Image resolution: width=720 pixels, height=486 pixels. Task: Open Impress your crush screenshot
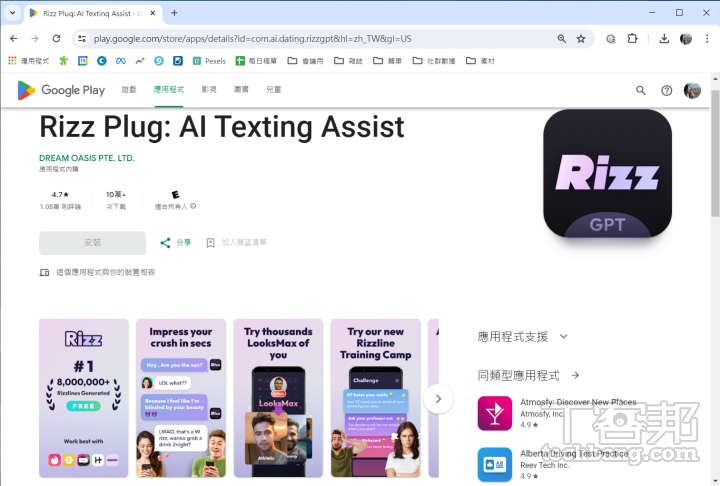(181, 398)
